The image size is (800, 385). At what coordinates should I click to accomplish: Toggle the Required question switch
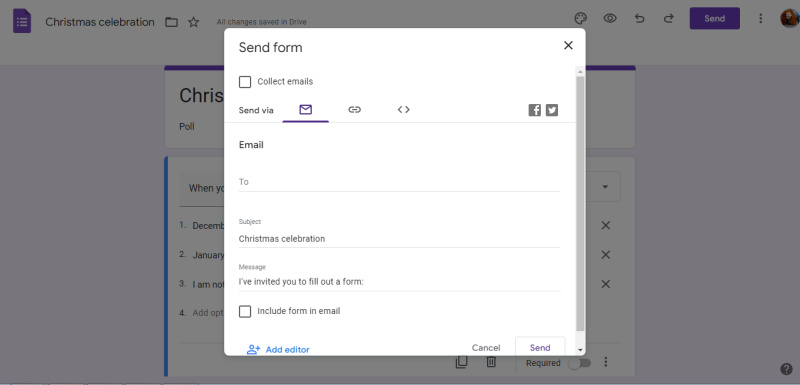point(580,363)
